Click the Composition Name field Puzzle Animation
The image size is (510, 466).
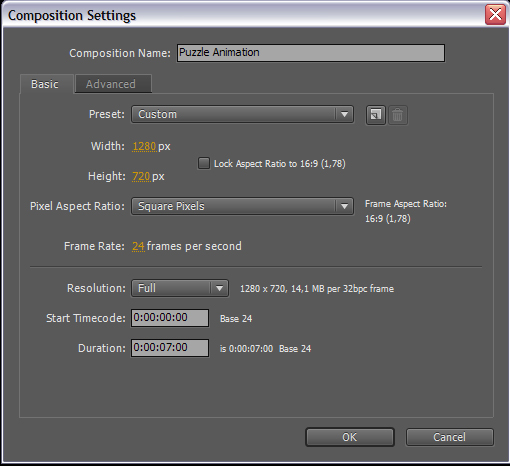tap(311, 53)
